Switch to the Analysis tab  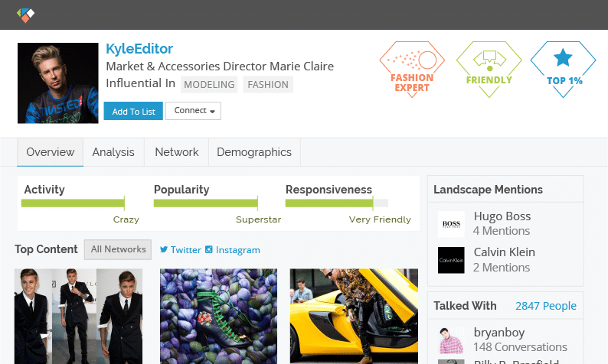point(113,152)
